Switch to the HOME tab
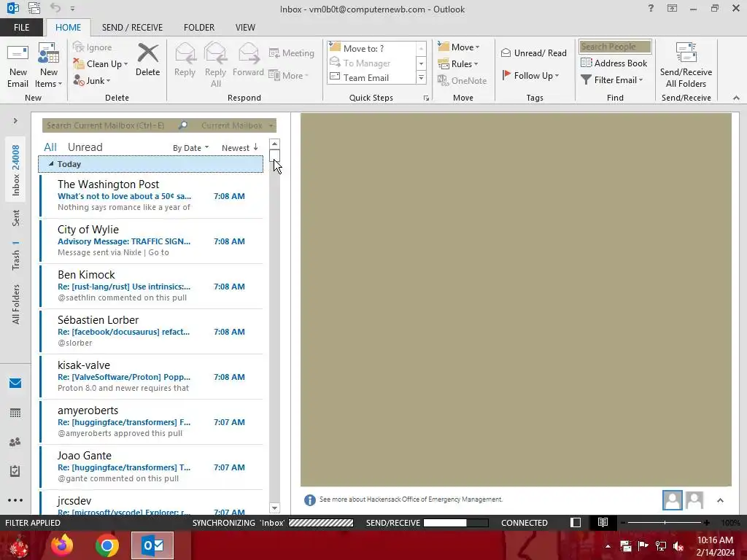 pos(68,28)
